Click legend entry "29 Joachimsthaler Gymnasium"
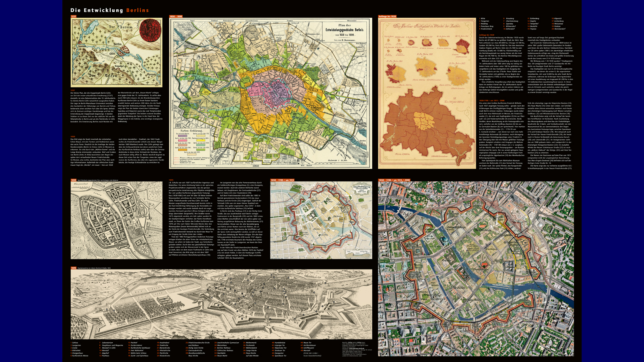 (x=227, y=343)
